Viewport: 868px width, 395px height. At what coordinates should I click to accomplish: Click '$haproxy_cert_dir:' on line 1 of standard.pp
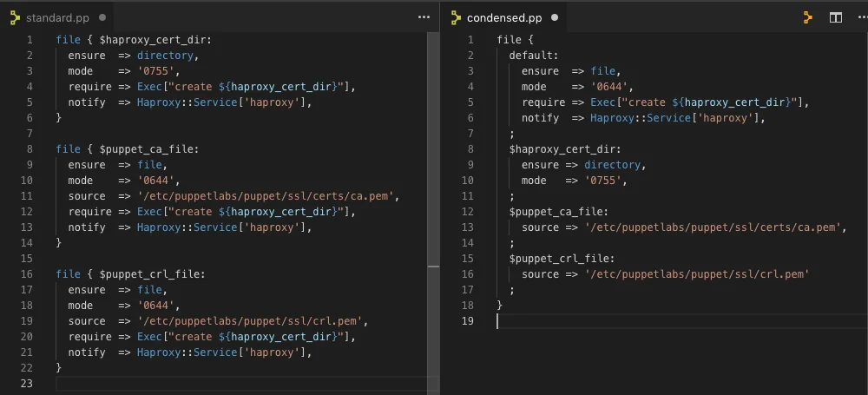[x=155, y=40]
